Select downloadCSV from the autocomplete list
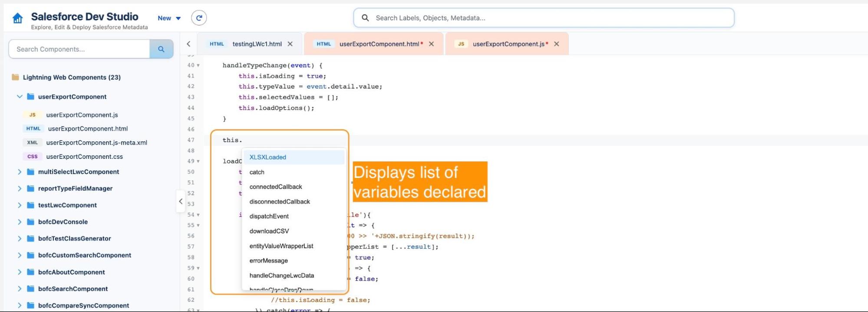 pos(294,231)
